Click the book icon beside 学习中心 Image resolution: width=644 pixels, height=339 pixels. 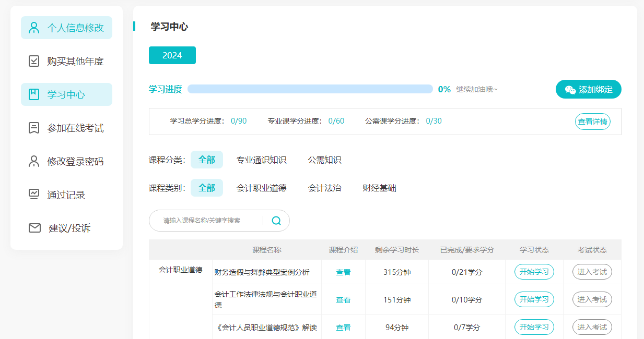click(x=34, y=94)
